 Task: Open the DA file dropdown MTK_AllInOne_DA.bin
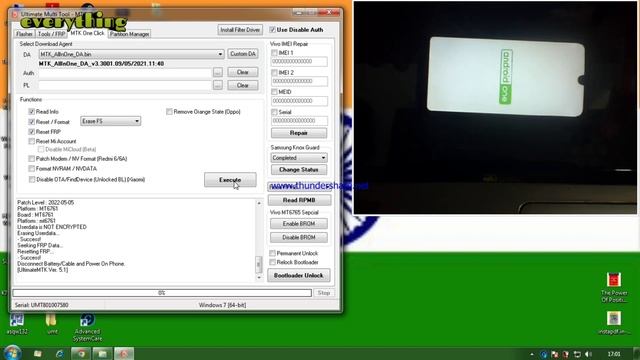tap(131, 54)
